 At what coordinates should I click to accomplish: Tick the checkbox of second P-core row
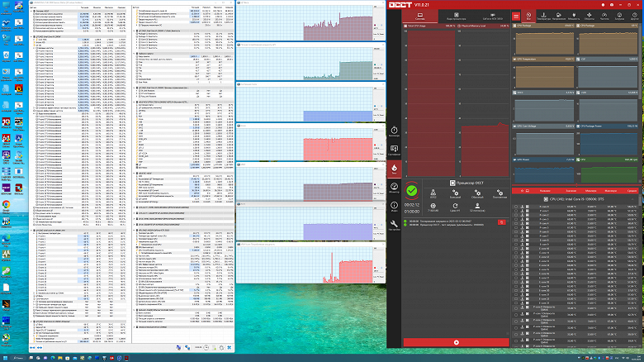tap(516, 211)
